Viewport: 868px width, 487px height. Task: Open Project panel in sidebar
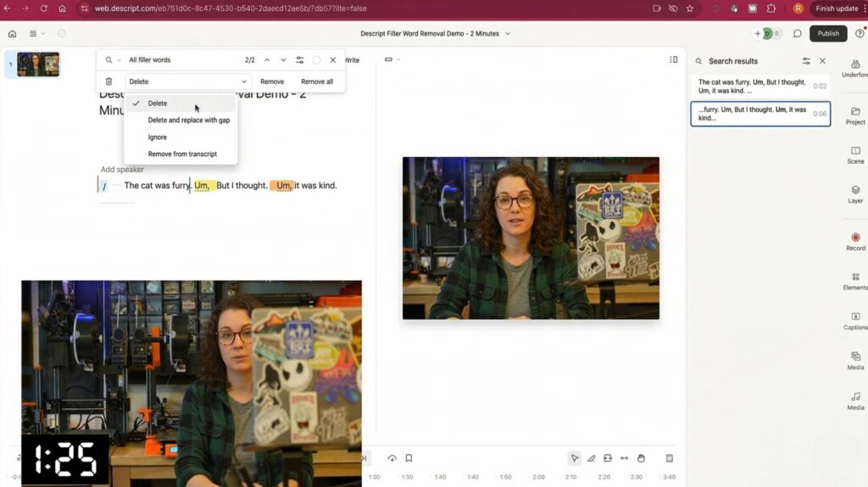855,115
